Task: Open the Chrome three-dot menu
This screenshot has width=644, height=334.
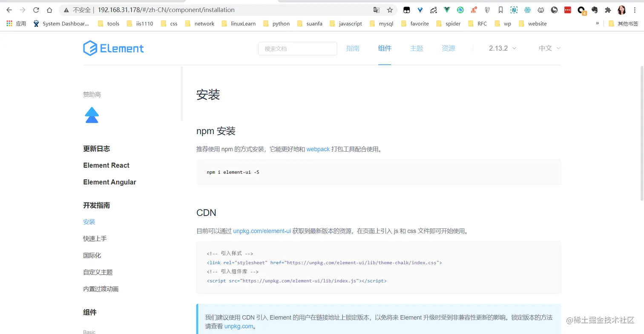Action: [x=635, y=10]
